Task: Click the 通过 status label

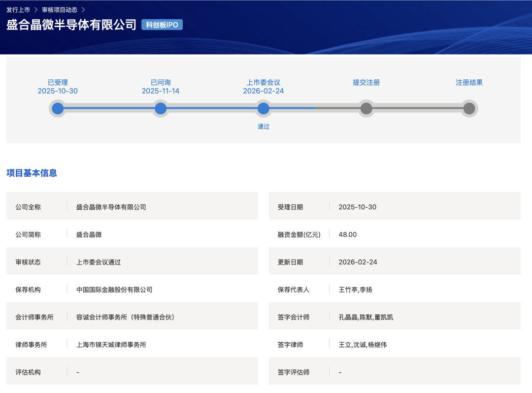Action: pos(264,127)
